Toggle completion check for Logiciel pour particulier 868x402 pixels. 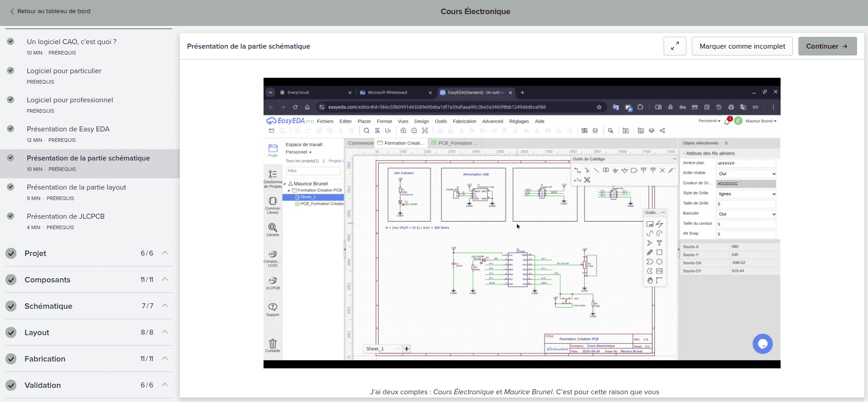pyautogui.click(x=10, y=70)
